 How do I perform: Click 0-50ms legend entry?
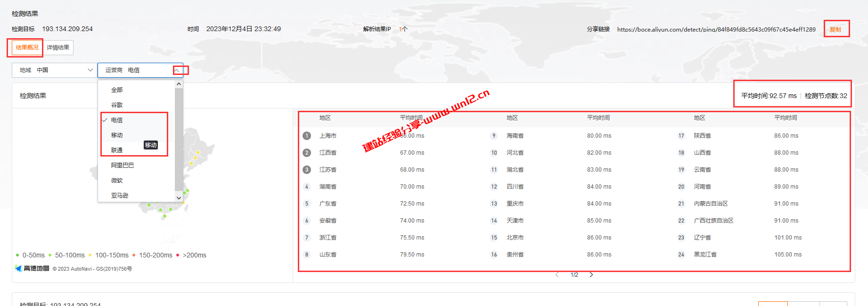(30, 255)
